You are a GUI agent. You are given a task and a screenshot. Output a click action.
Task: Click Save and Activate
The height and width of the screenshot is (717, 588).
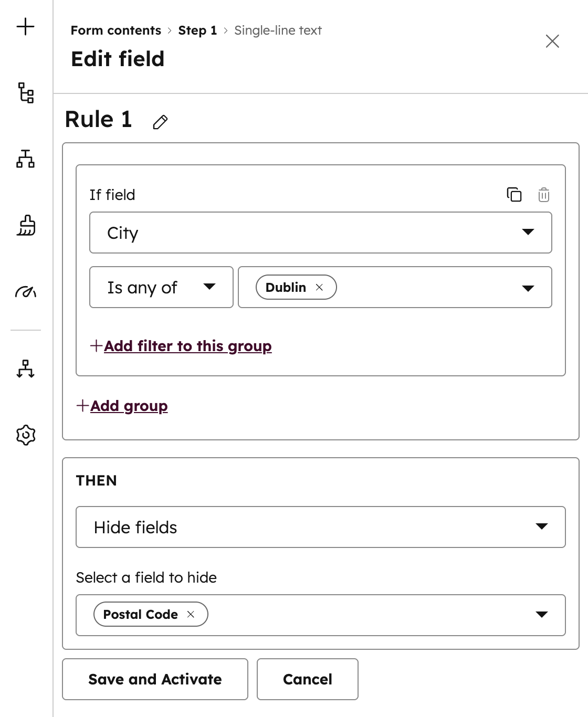point(154,679)
